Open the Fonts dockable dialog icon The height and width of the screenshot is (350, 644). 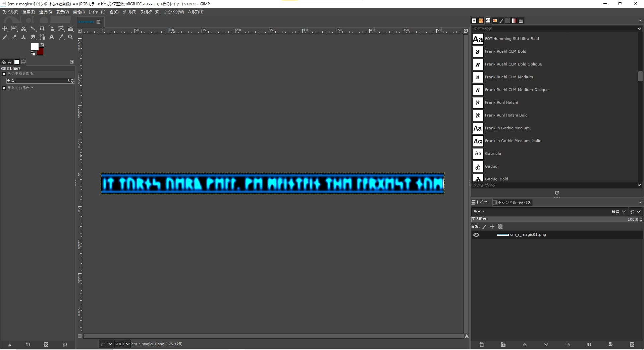click(x=489, y=20)
